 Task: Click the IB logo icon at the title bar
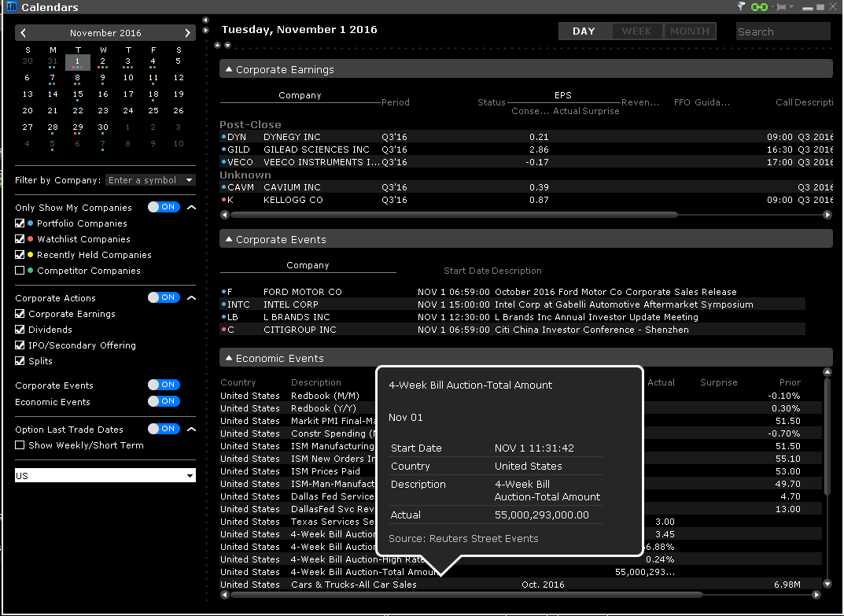pyautogui.click(x=11, y=6)
